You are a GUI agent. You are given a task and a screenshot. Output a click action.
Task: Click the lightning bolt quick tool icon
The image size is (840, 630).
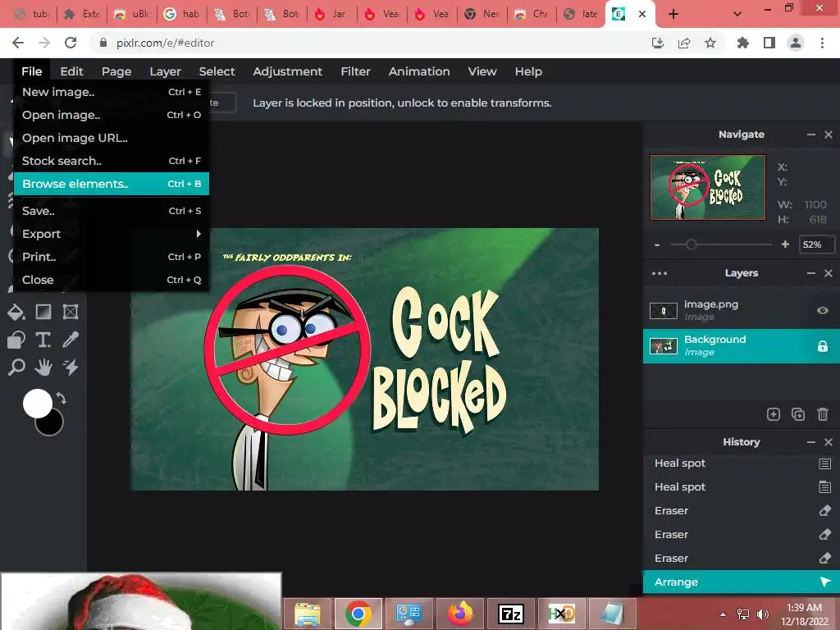point(71,367)
